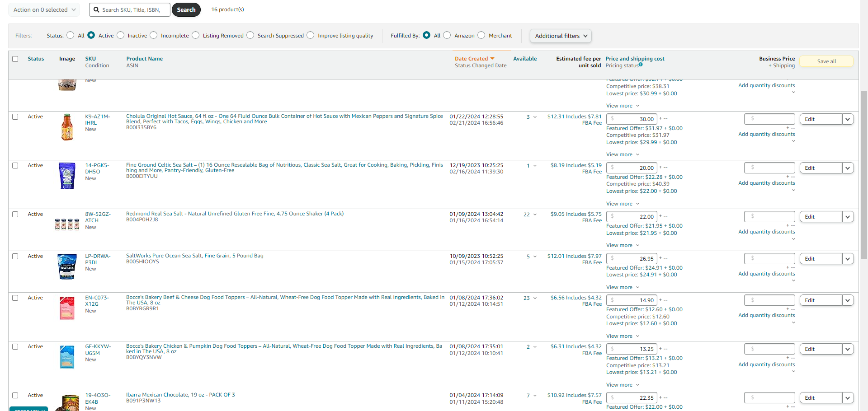Screen dimensions: 868x411
Task: Expand View more under Celtic Sea Salt pricing
Action: [623, 204]
